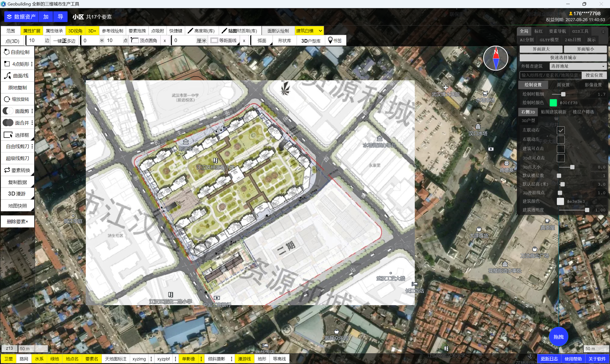This screenshot has height=364, width=610.
Task: Switch to the 要素导航 tab
Action: point(557,31)
